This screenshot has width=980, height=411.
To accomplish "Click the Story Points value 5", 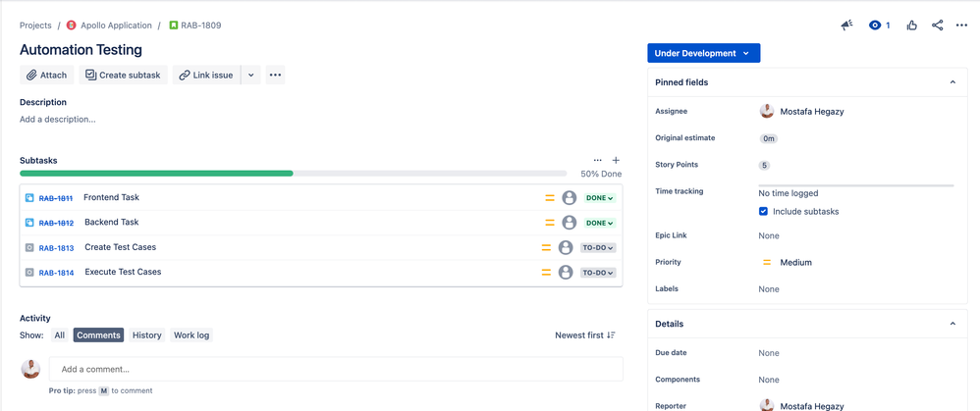I will [764, 166].
